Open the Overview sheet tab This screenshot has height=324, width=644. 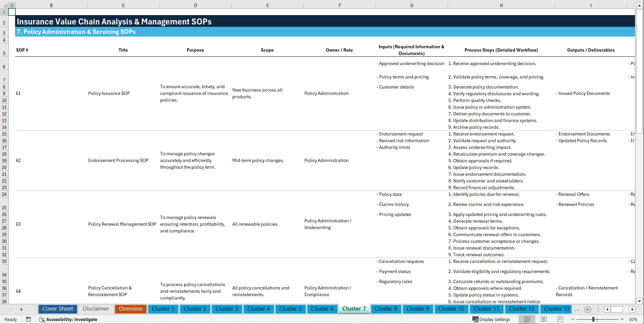click(130, 309)
